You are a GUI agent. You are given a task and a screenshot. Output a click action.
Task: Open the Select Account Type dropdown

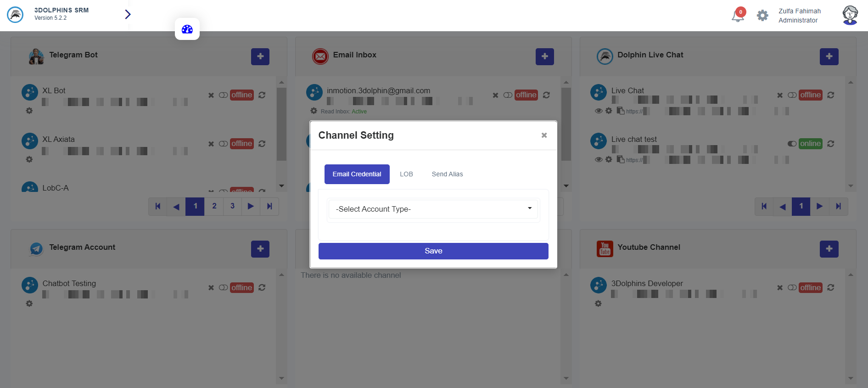coord(433,209)
